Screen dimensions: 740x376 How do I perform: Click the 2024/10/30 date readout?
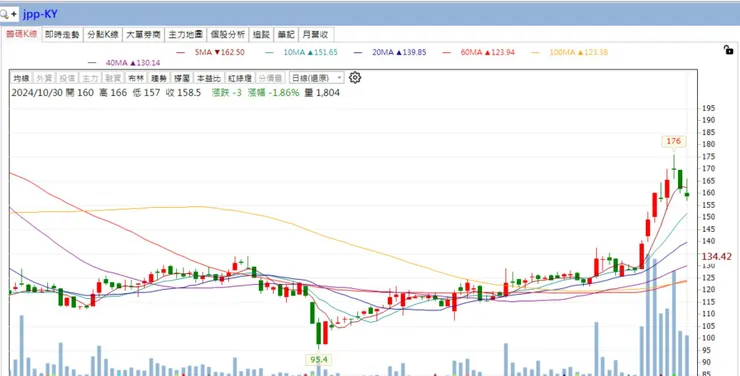(x=36, y=93)
